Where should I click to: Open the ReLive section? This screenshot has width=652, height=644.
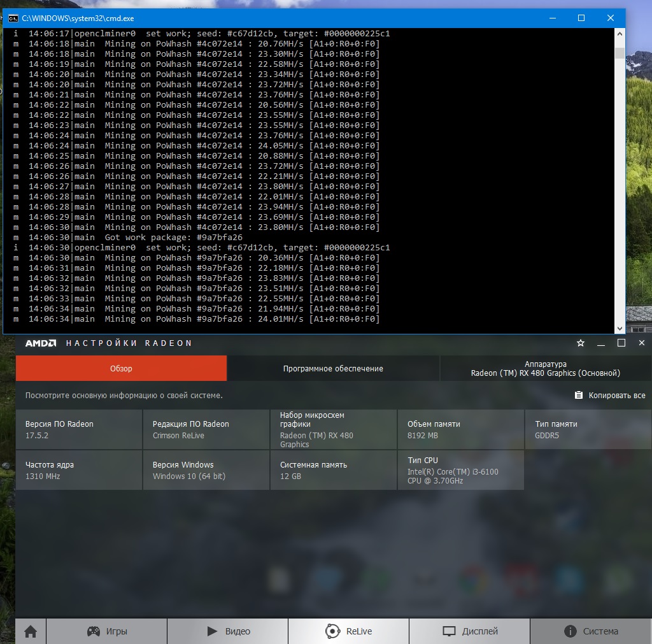348,631
